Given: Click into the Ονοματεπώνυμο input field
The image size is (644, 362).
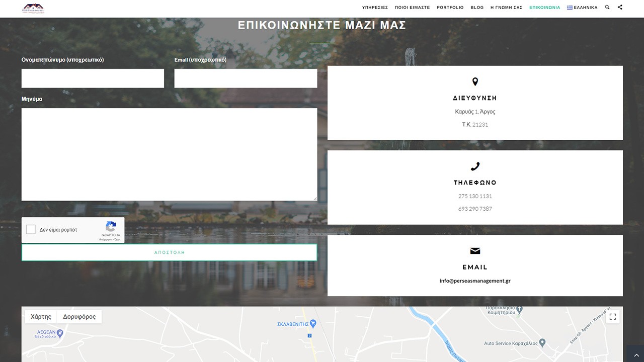Looking at the screenshot, I should tap(93, 78).
